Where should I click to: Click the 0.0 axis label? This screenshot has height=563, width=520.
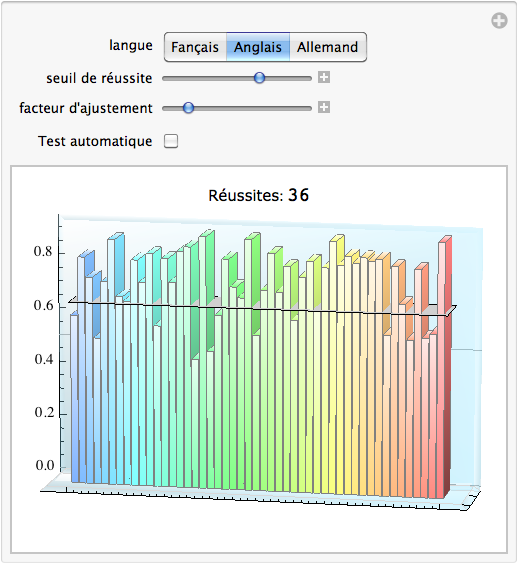point(45,465)
